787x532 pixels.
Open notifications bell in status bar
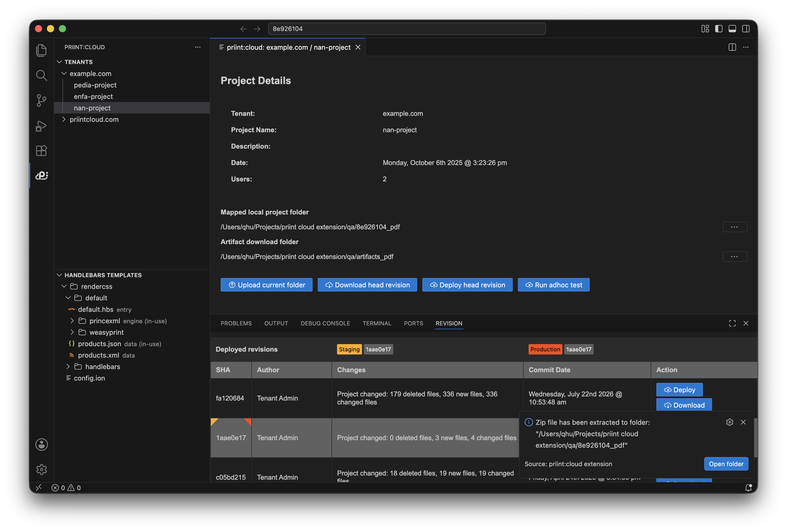pos(748,487)
